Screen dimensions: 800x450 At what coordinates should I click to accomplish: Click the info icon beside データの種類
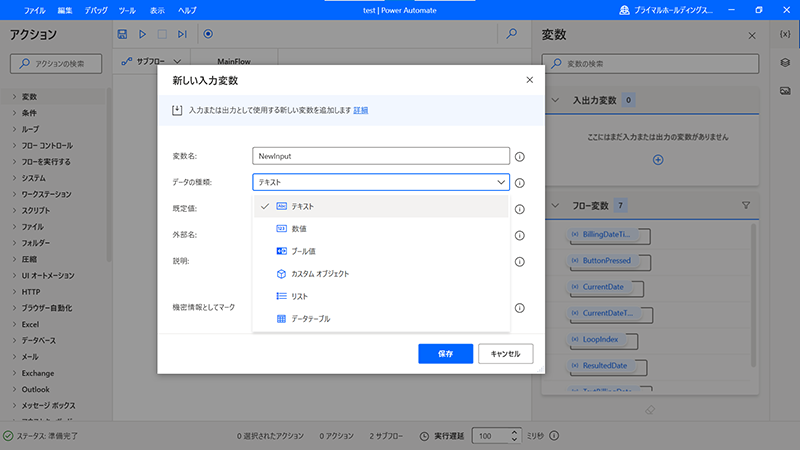pyautogui.click(x=520, y=183)
